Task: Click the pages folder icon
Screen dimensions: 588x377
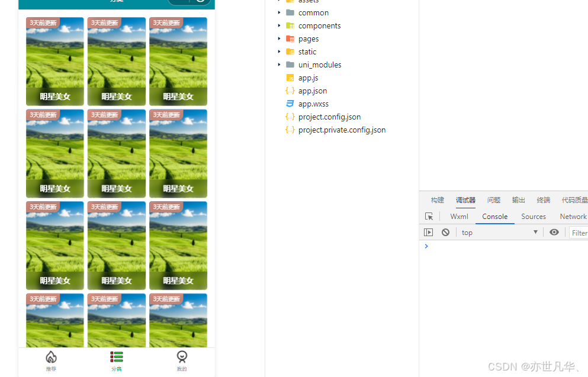Action: pos(290,38)
